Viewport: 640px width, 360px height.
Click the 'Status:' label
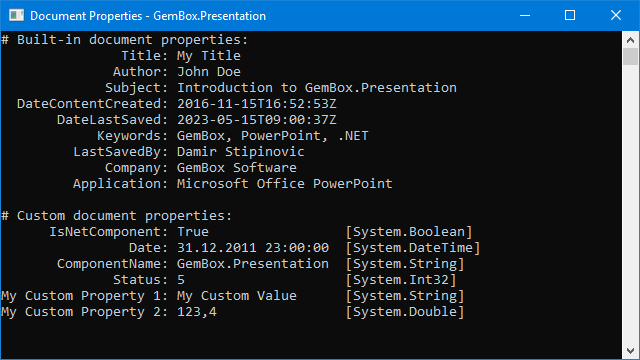coord(140,280)
